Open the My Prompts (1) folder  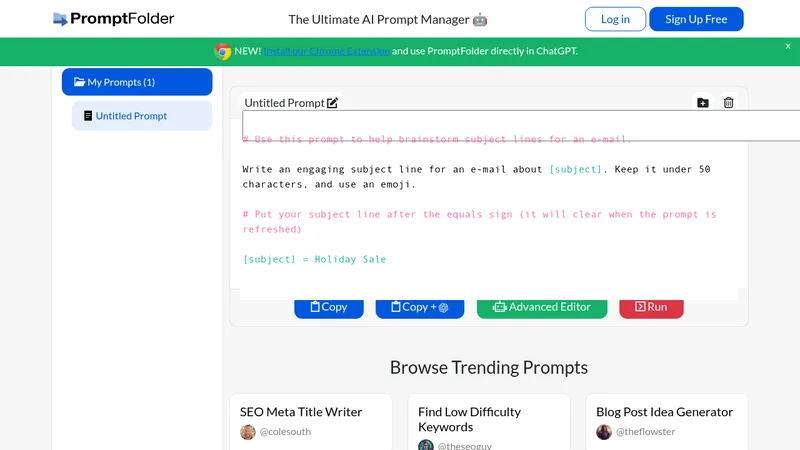[x=137, y=82]
